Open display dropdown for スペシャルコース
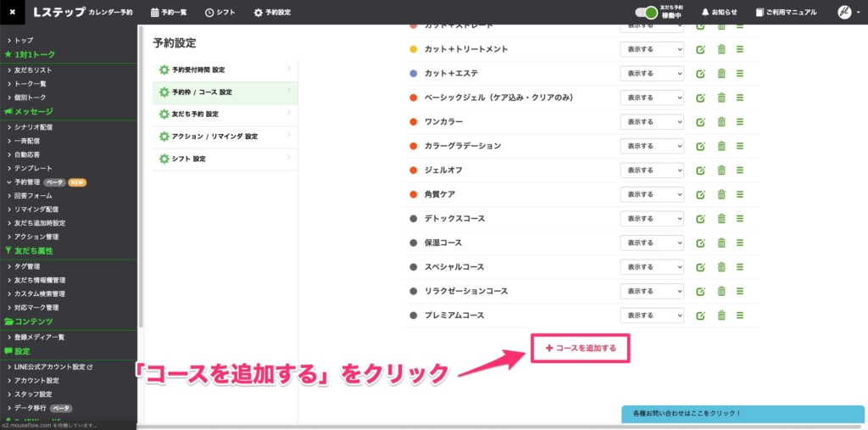 (x=652, y=267)
